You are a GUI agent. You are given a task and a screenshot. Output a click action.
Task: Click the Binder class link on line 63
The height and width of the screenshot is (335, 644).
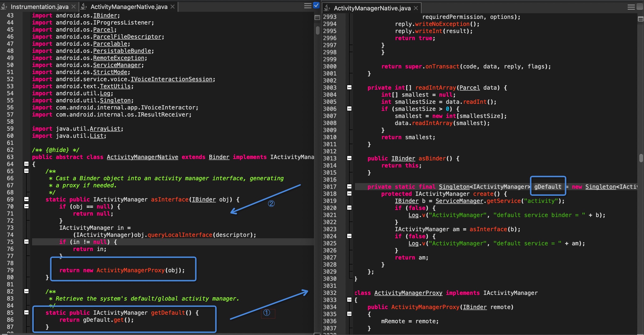(219, 157)
